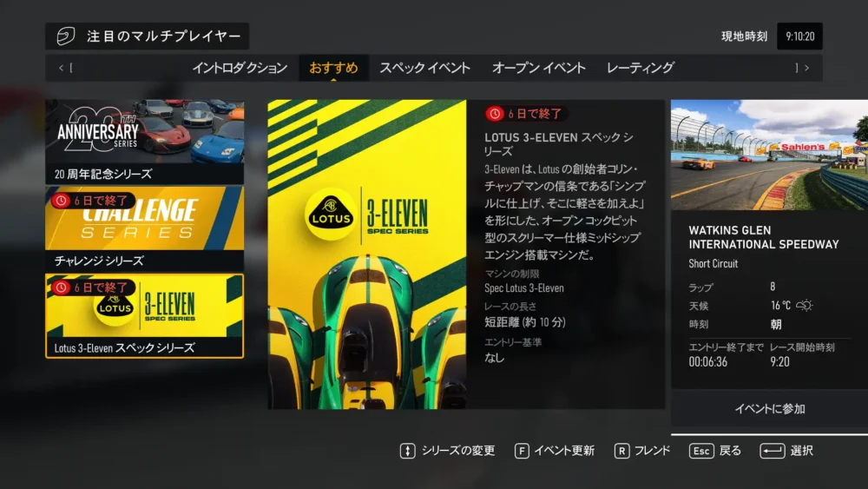Image resolution: width=868 pixels, height=489 pixels.
Task: Click the イベント更新 label
Action: click(x=564, y=451)
